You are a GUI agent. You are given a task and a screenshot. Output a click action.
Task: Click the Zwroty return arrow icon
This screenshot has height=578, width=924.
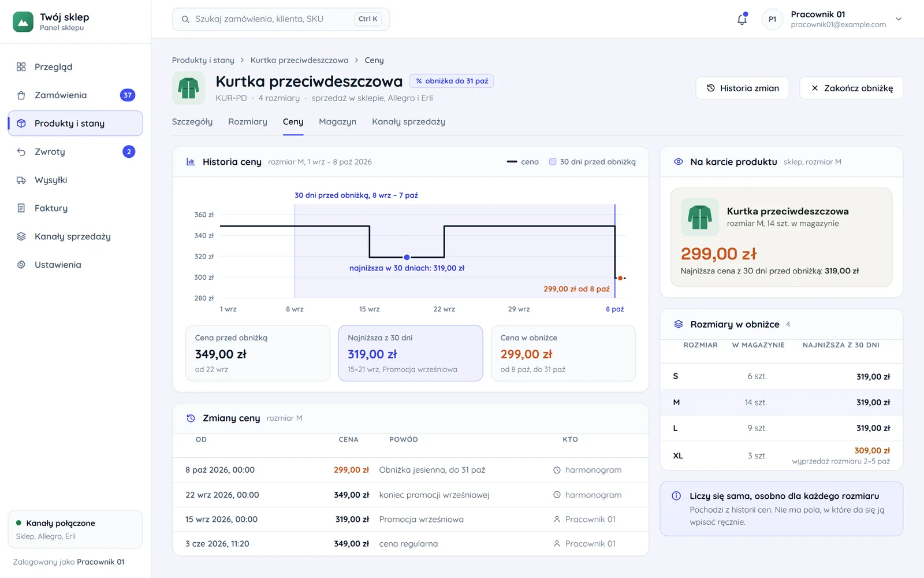(x=21, y=152)
